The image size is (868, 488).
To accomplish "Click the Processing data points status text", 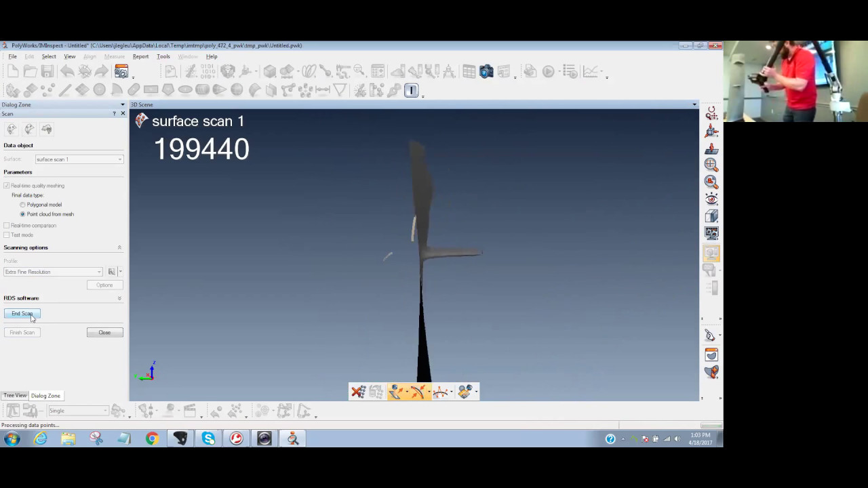I will (x=30, y=425).
